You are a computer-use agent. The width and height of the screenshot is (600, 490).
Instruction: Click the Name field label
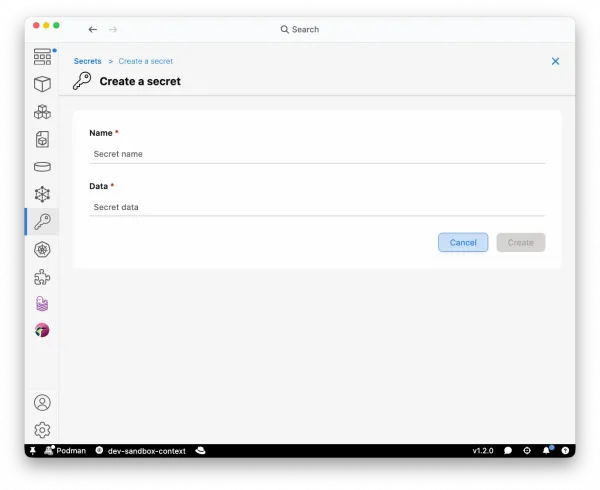[x=101, y=133]
